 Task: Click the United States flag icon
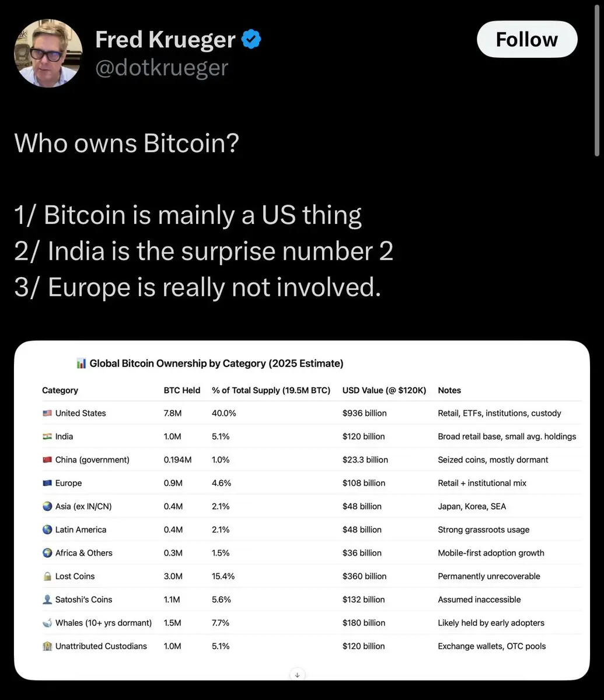point(47,413)
